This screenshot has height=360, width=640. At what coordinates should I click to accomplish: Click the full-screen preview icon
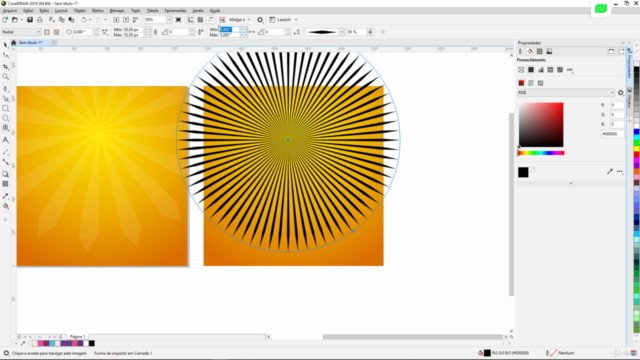(178, 20)
